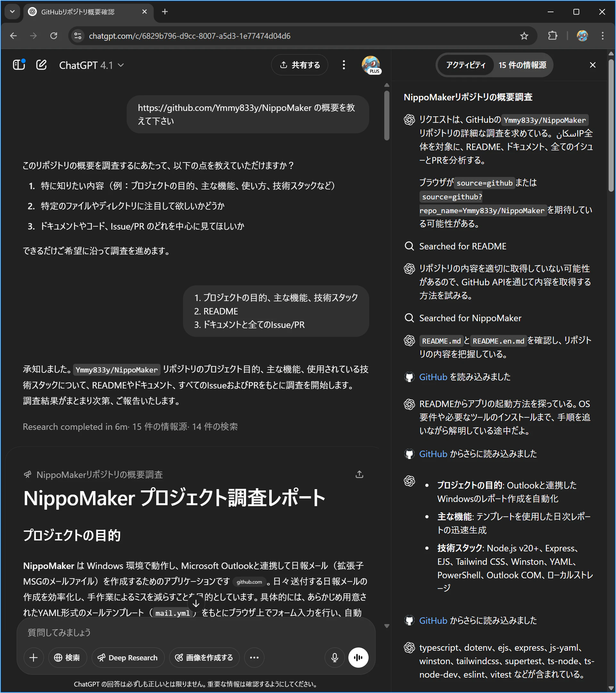Enable Deep Research mode
Screen dimensions: 616x693
coord(128,658)
